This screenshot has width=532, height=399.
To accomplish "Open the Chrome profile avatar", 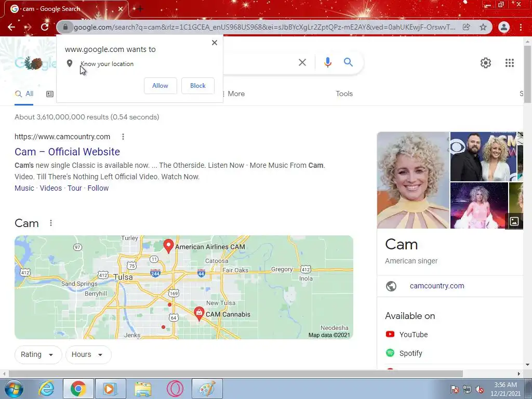I will (504, 27).
